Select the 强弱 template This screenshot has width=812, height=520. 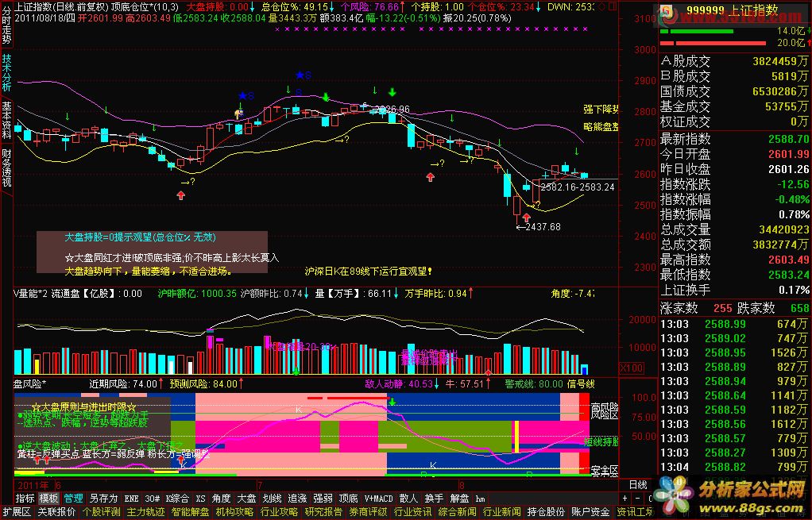(323, 499)
